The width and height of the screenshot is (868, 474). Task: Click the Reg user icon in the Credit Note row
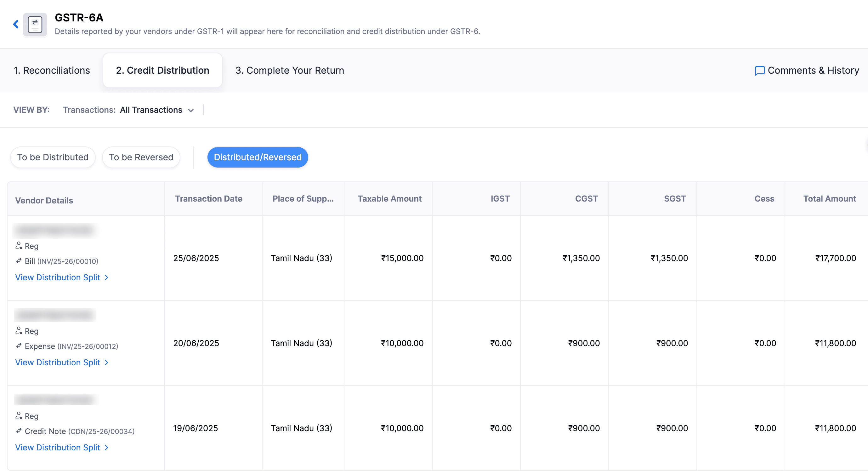coord(19,416)
